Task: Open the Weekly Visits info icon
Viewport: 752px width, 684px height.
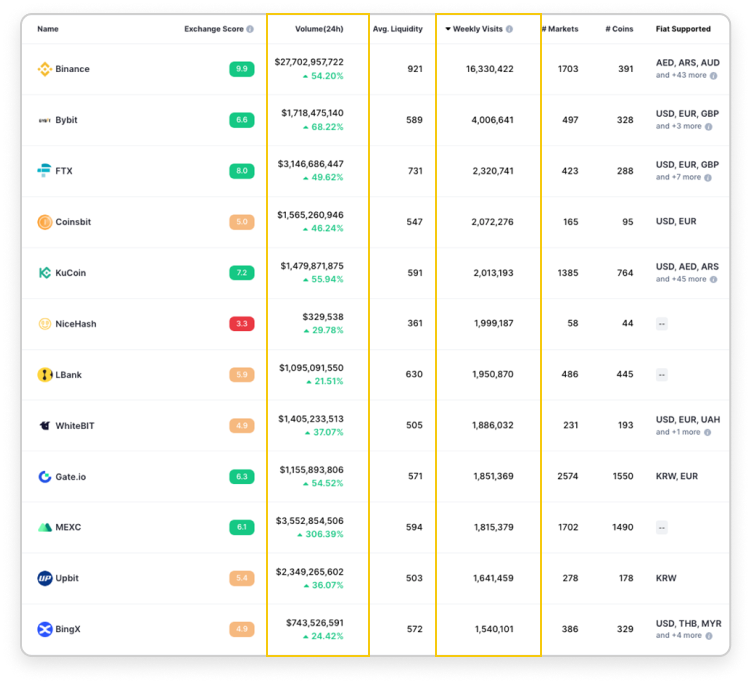Action: pyautogui.click(x=509, y=29)
